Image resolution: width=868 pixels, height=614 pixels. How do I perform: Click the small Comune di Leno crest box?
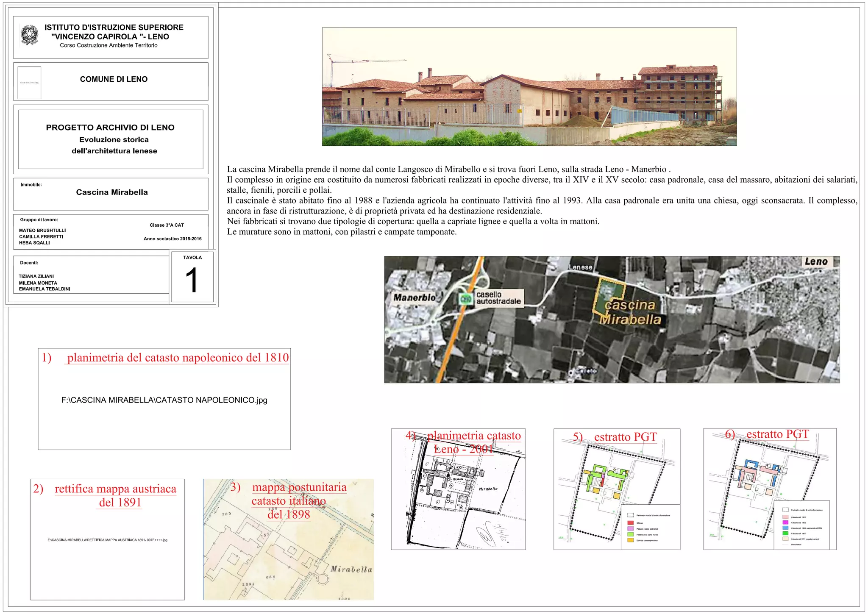click(29, 83)
